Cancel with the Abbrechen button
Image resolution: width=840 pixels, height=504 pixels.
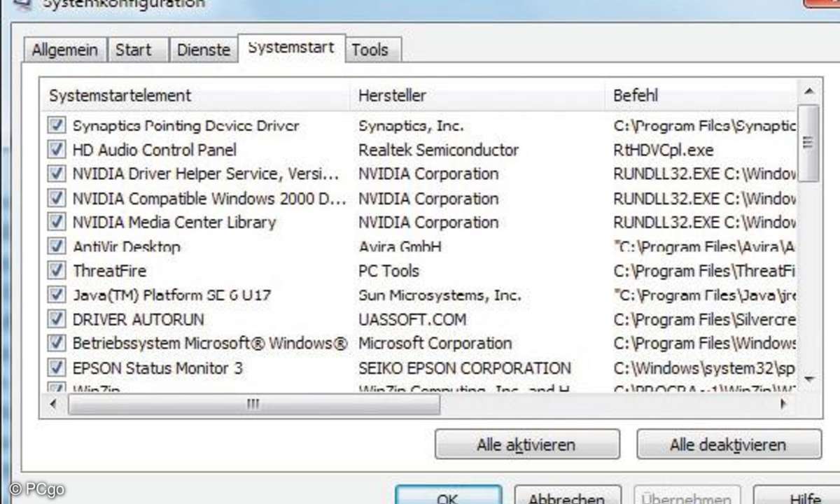click(568, 496)
